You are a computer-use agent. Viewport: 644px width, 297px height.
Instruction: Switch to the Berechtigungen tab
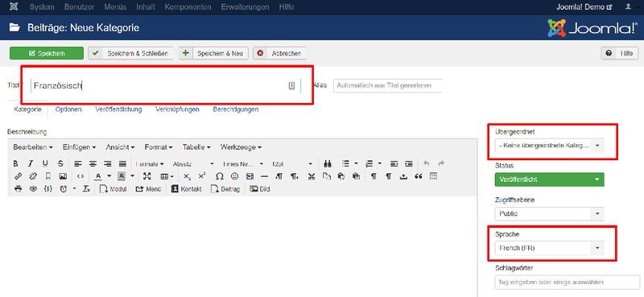tap(236, 109)
